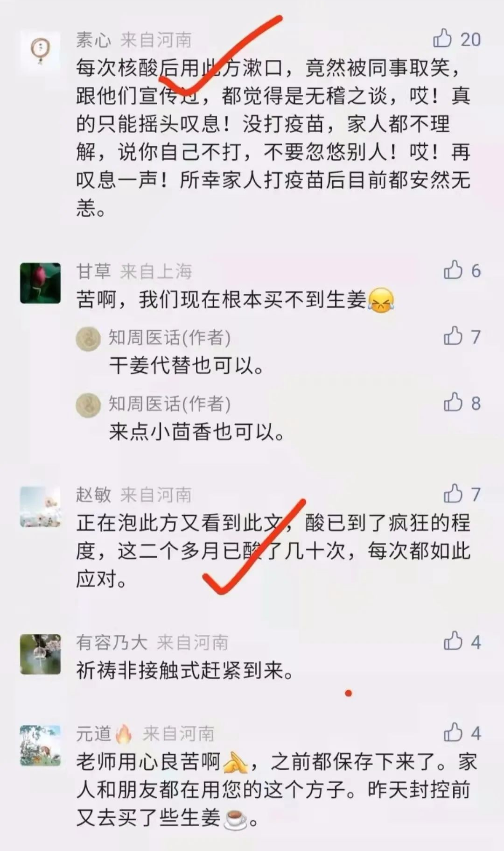Tap username 素心
Screen dimensions: 504x851
coord(94,40)
